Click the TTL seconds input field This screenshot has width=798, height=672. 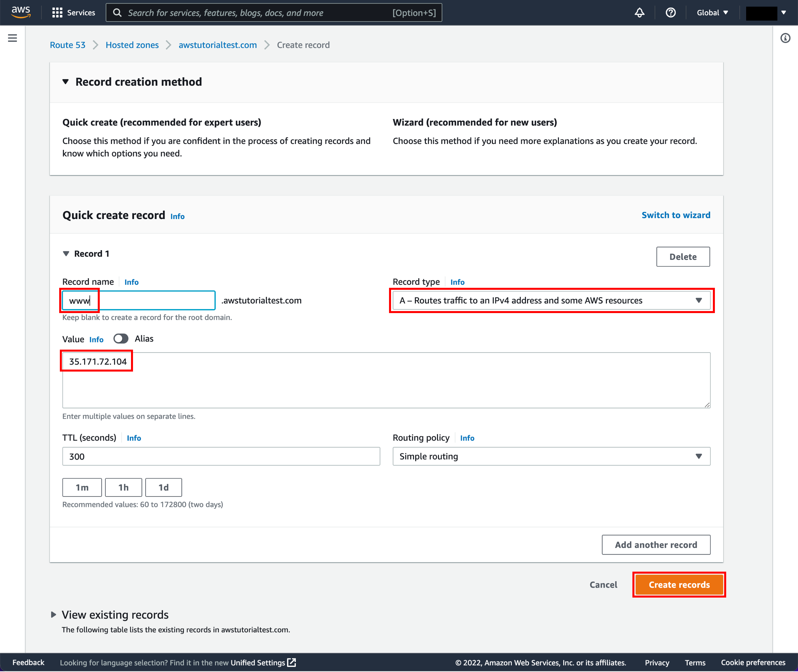pos(221,456)
